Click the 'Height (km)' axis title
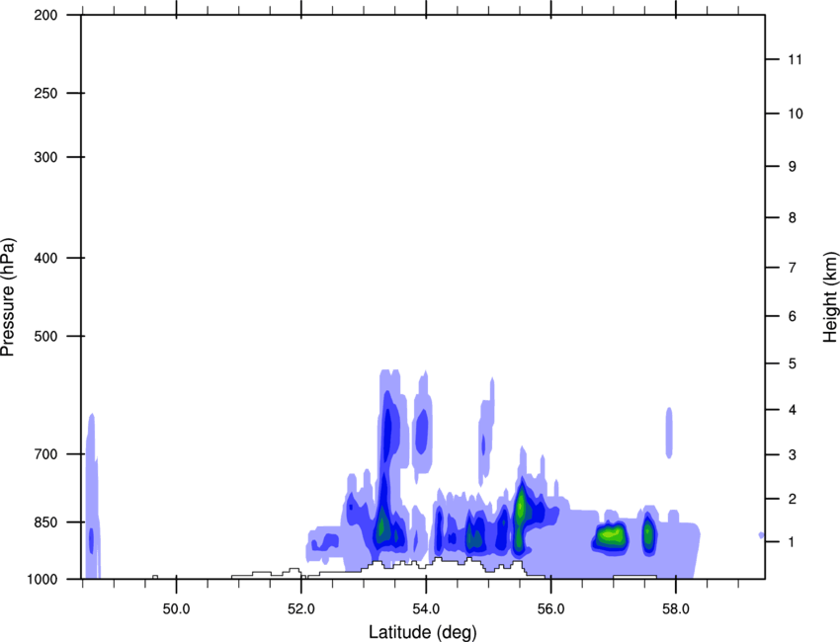The height and width of the screenshot is (642, 840). point(830,297)
